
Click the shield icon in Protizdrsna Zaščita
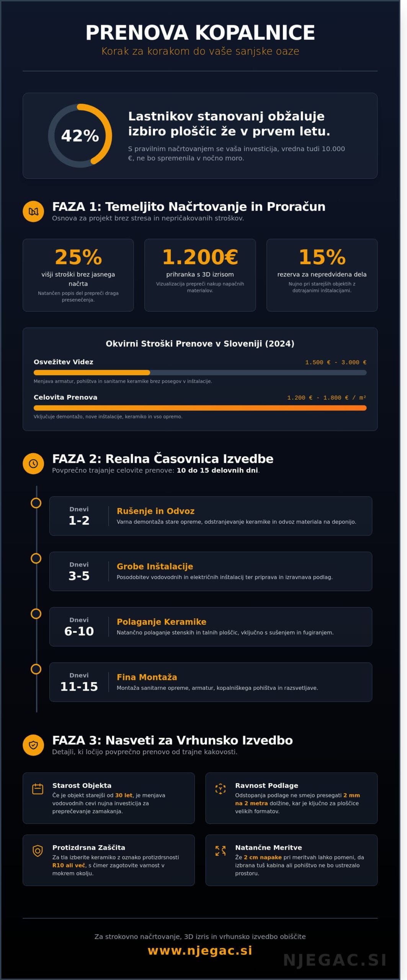click(x=38, y=851)
